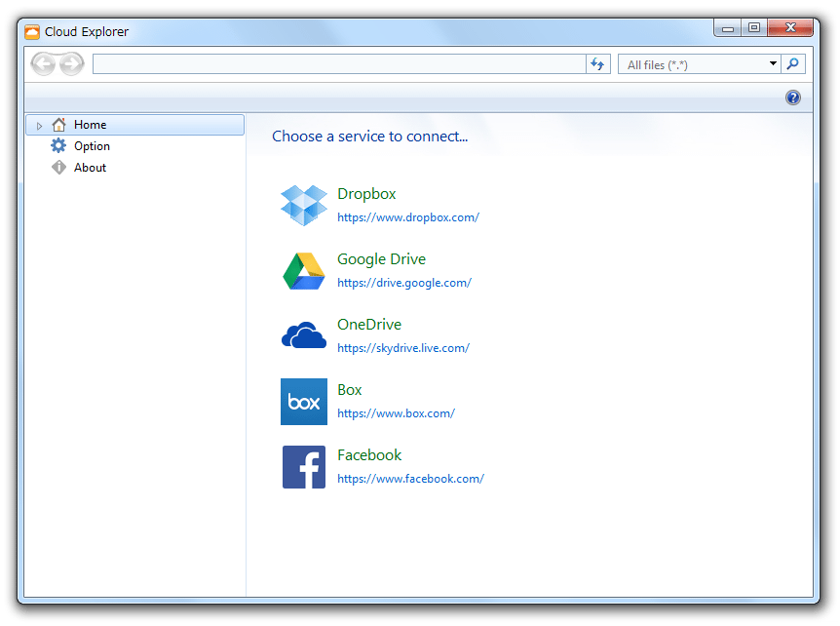Expand the Home tree node

click(x=39, y=126)
